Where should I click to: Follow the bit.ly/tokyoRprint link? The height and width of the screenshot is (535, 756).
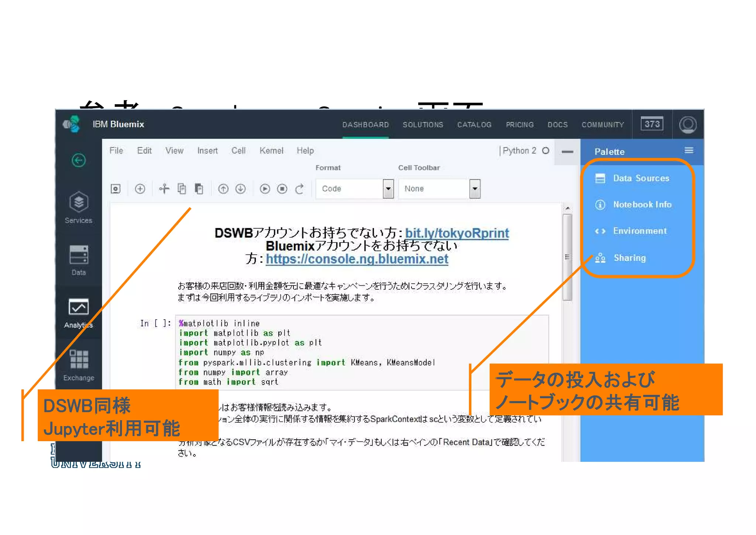[x=457, y=233]
